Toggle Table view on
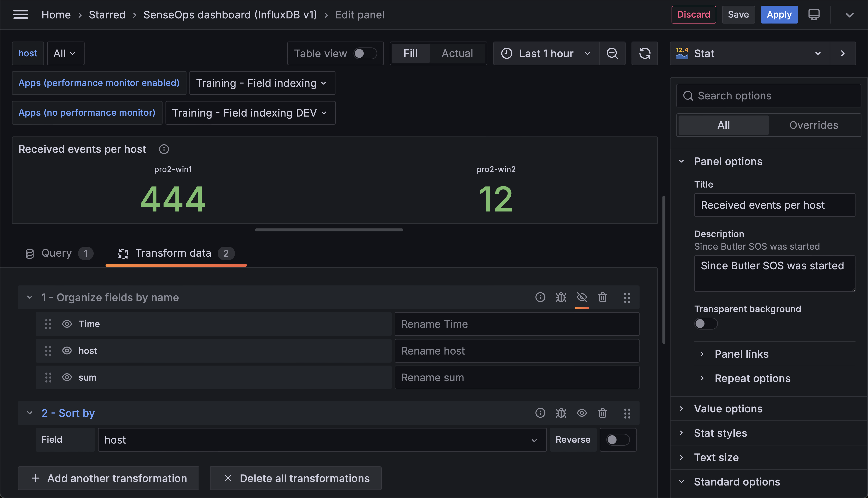Viewport: 868px width, 498px height. pyautogui.click(x=364, y=53)
